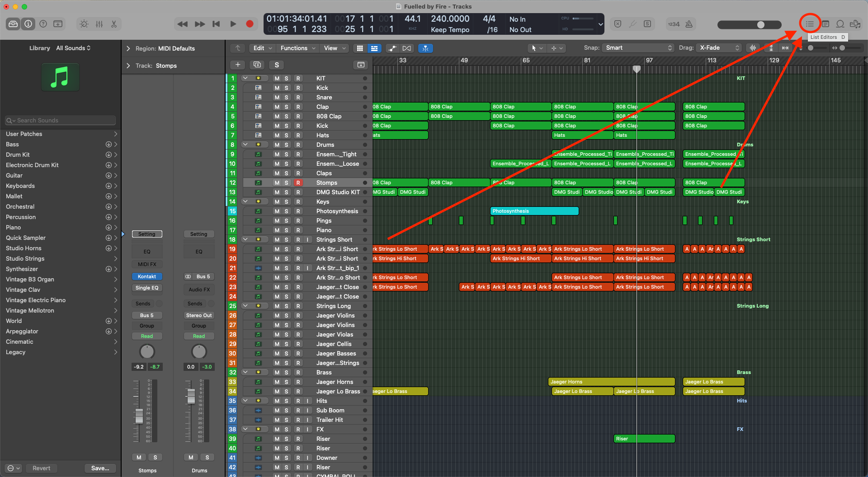Viewport: 868px width, 477px height.
Task: Collapse the KIT track stack
Action: coord(245,78)
